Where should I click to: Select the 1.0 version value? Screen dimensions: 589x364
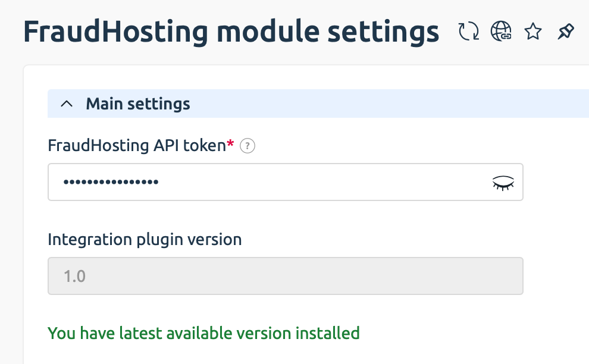click(x=74, y=277)
